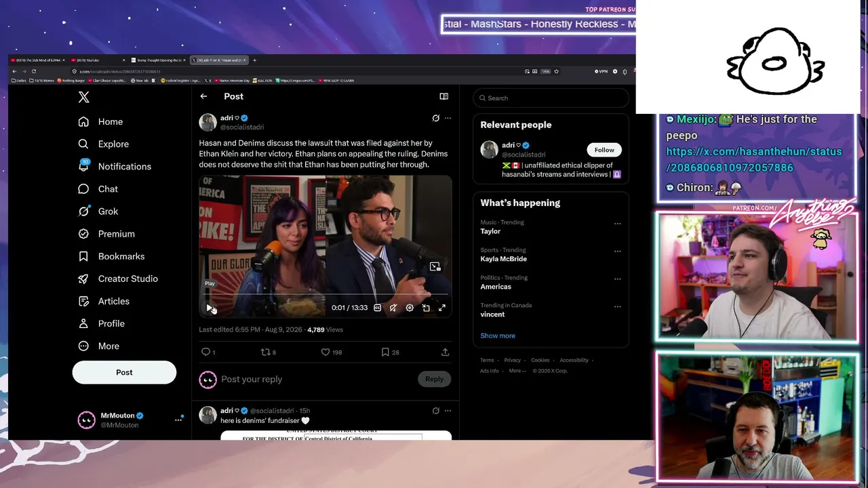Click the X Search field
This screenshot has width=868, height=488.
pos(551,98)
